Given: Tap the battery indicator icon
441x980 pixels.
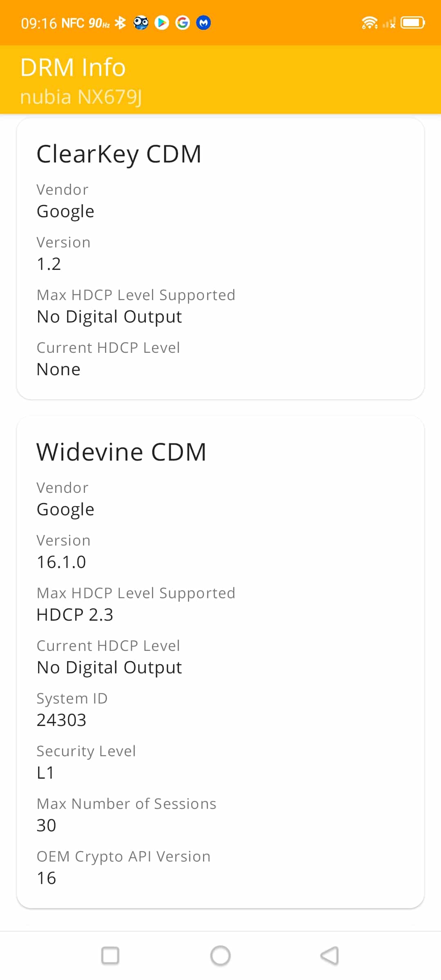Looking at the screenshot, I should tap(413, 23).
